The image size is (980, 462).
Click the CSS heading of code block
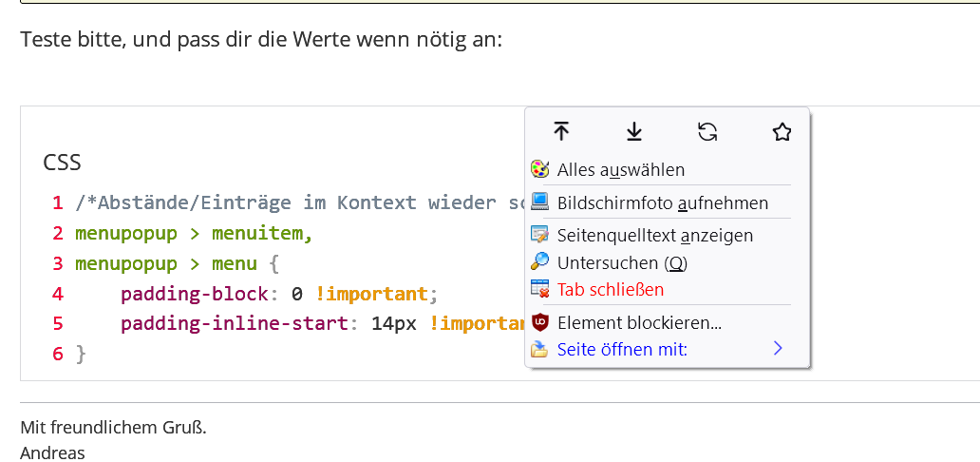tap(62, 163)
